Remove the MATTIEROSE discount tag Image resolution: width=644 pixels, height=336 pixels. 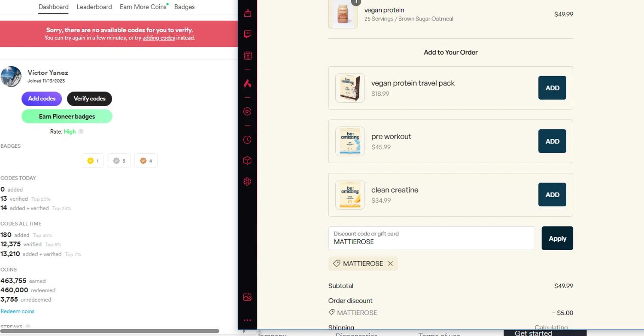point(390,263)
